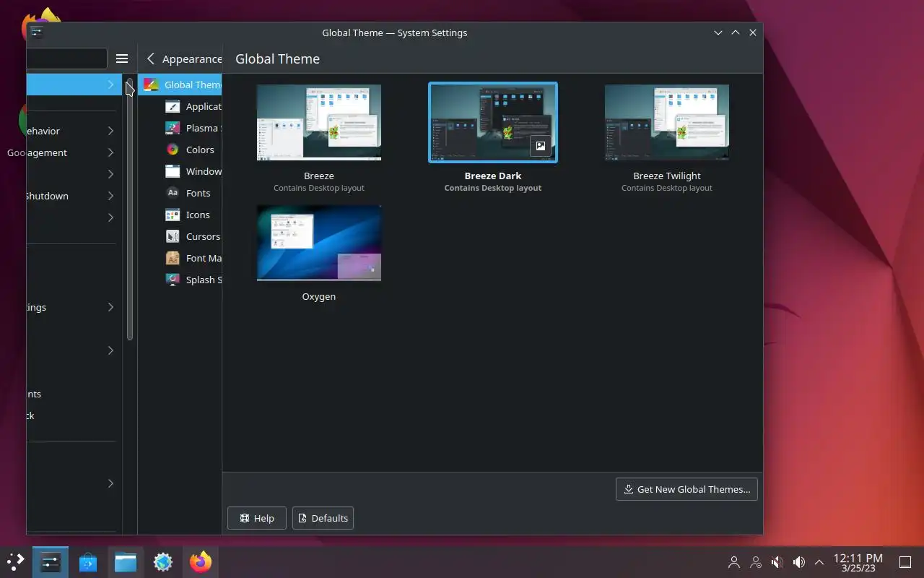Screen dimensions: 924x578
Task: Click the Oxygen theme name label
Action: click(319, 296)
